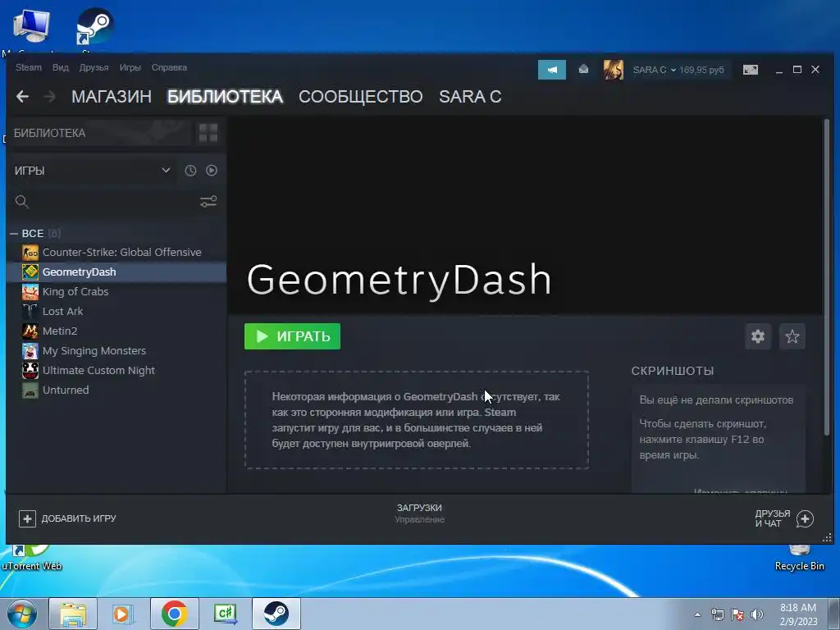Click the ДОБАВИТЬ ИГРУ label
The image size is (840, 630).
79,518
